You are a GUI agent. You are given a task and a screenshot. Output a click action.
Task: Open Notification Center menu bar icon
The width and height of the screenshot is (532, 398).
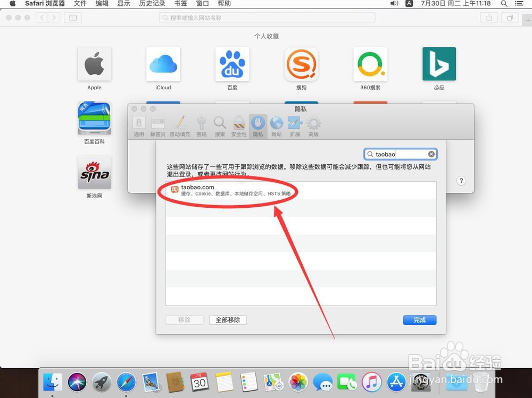(x=519, y=4)
